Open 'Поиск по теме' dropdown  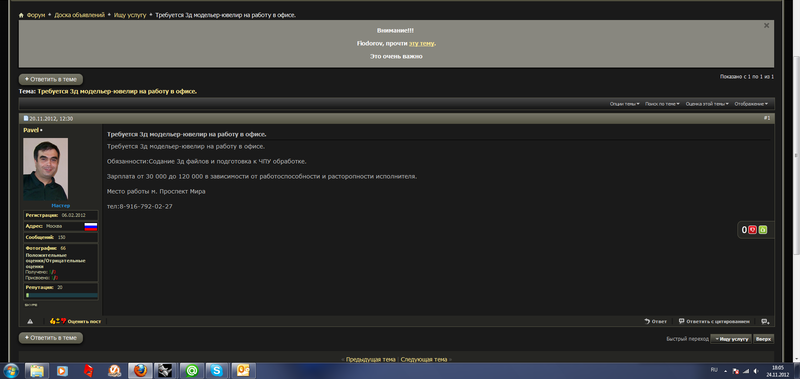662,104
